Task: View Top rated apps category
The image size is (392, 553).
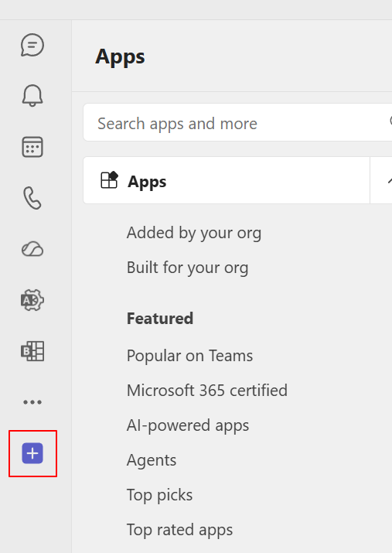Action: pos(180,530)
